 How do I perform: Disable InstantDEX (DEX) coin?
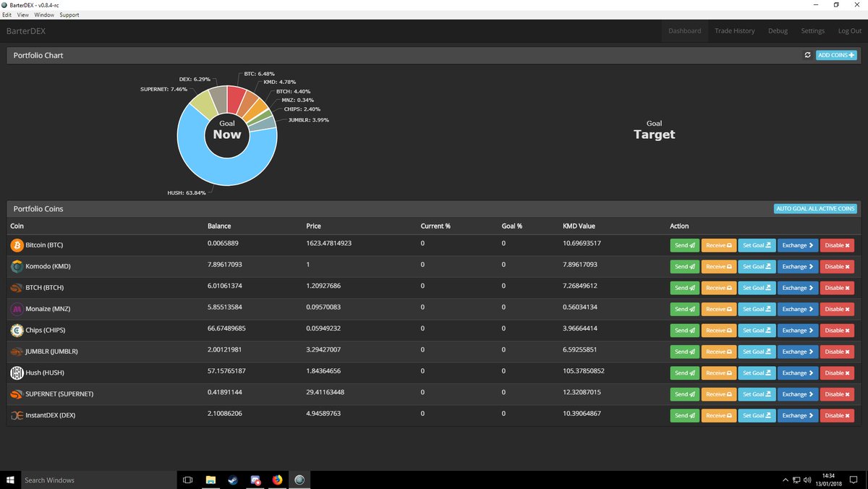tap(837, 415)
